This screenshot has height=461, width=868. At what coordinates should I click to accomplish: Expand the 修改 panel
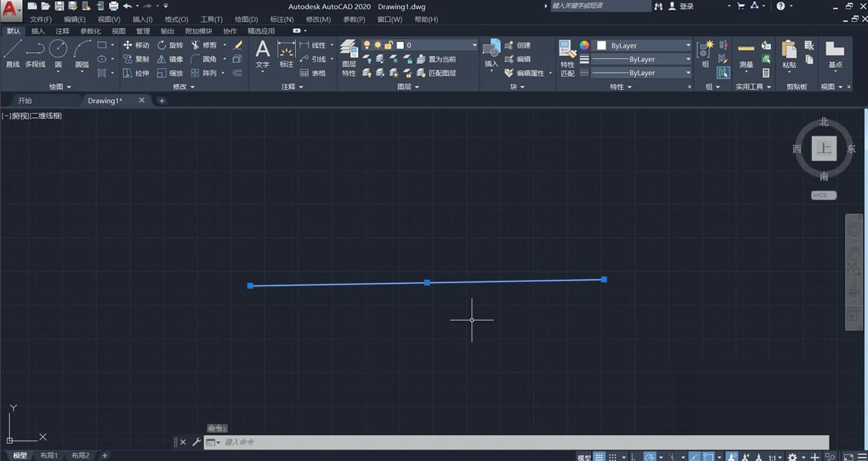184,87
